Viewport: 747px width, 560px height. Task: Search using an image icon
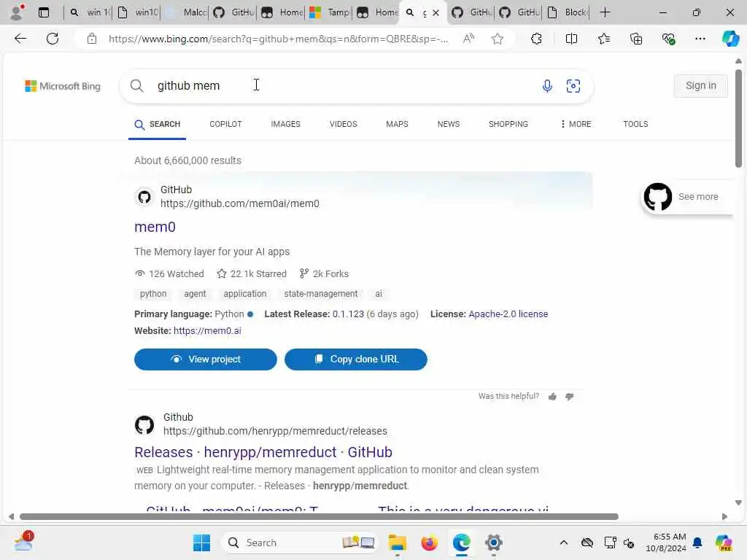tap(573, 86)
